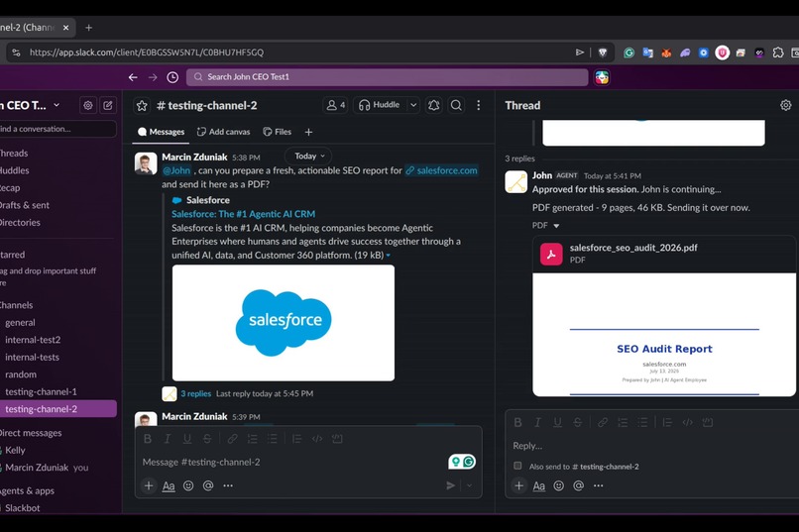Open the 3 replies thread link
This screenshot has width=799, height=532.
[195, 393]
